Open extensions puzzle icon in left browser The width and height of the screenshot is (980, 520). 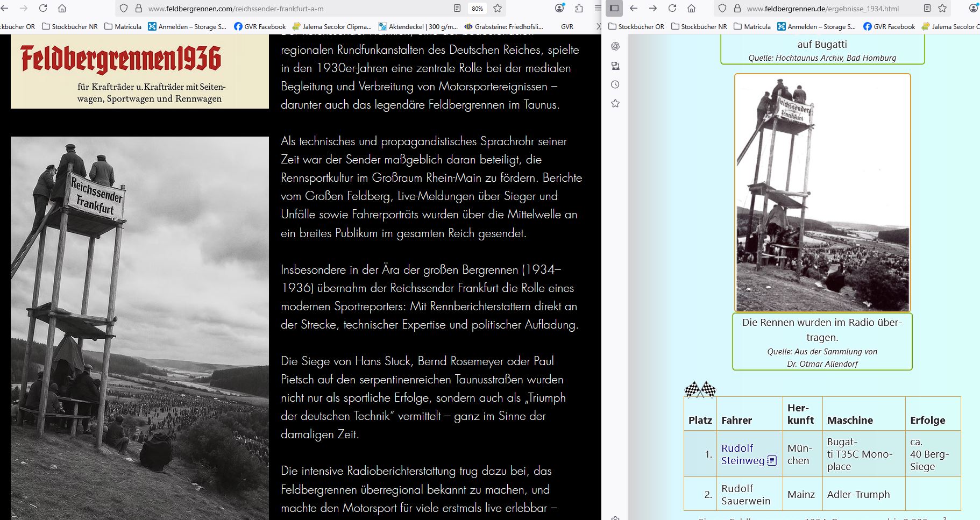(579, 8)
